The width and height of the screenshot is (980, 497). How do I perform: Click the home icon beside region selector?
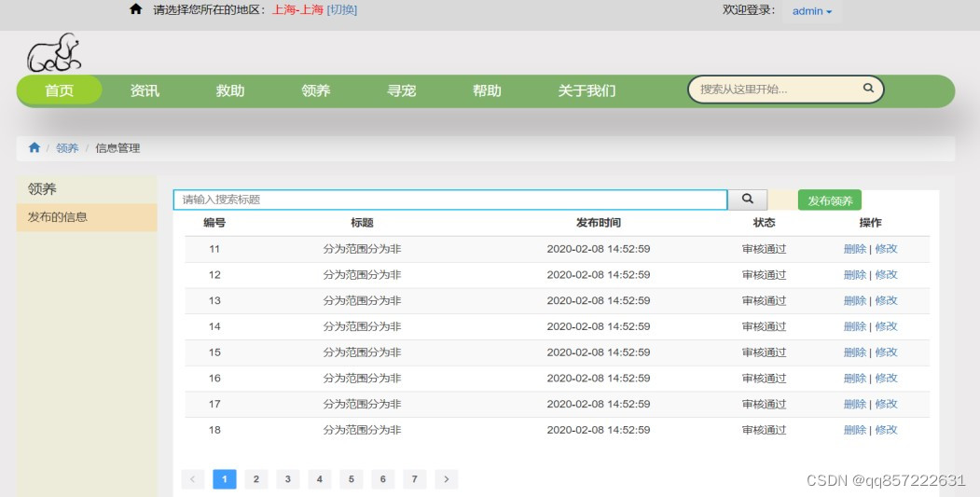click(135, 8)
